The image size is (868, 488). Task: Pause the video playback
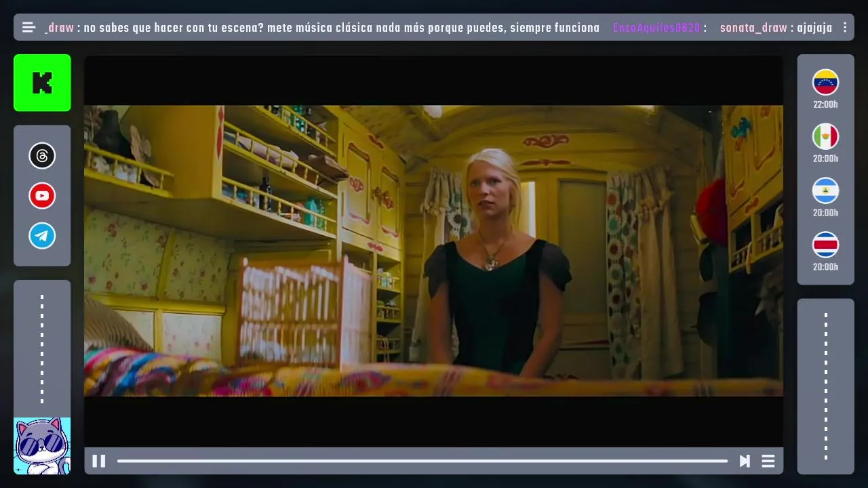pyautogui.click(x=99, y=461)
